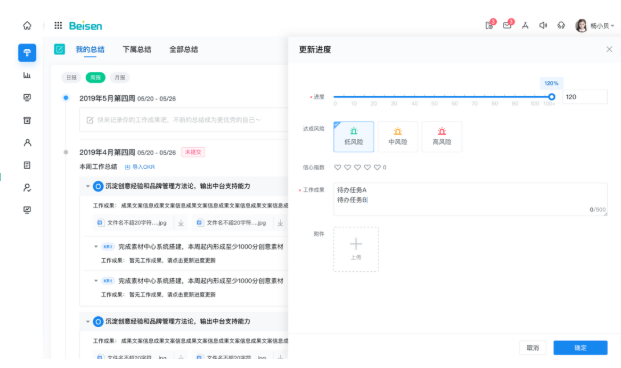
Task: Open the archive box icon in the sidebar
Action: coord(27,120)
